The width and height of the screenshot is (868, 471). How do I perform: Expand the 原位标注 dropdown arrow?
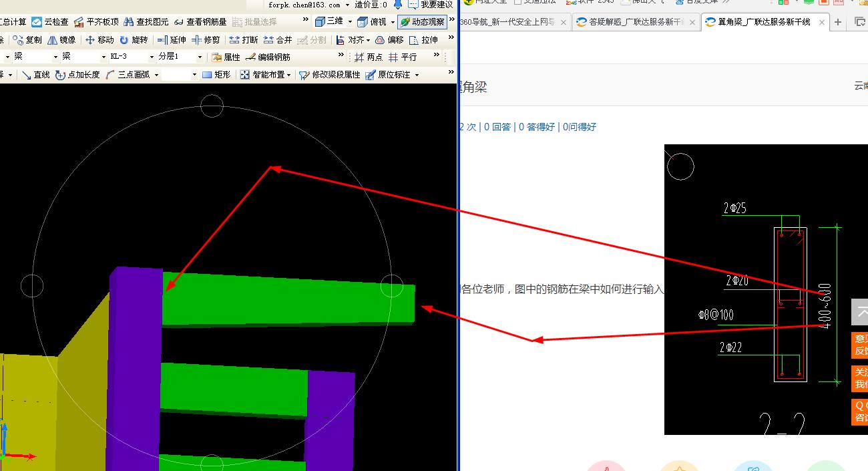click(x=417, y=75)
